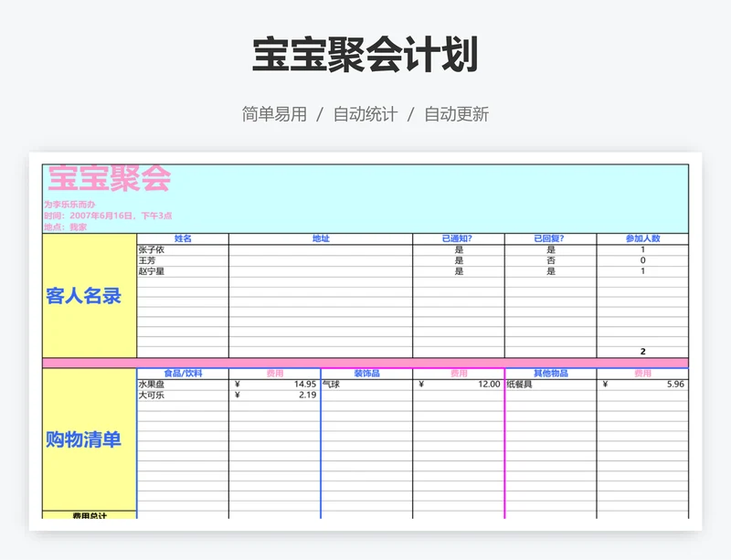Screen dimensions: 731x560
Task: Click the 费用 header beside 食品/饮料
Action: coord(275,374)
